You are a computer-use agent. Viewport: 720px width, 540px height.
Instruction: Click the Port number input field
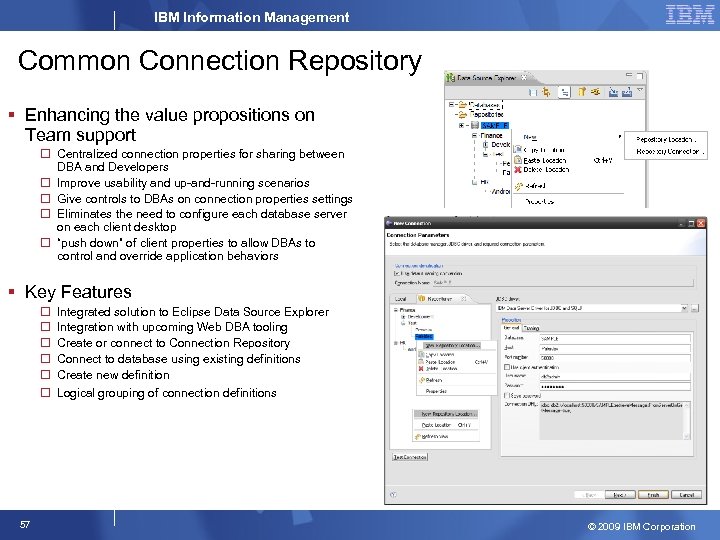point(615,358)
